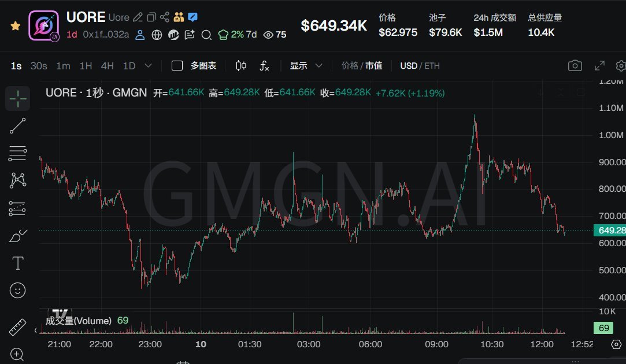The height and width of the screenshot is (364, 626).
Task: Select the crosshair cursor tool
Action: tap(17, 99)
